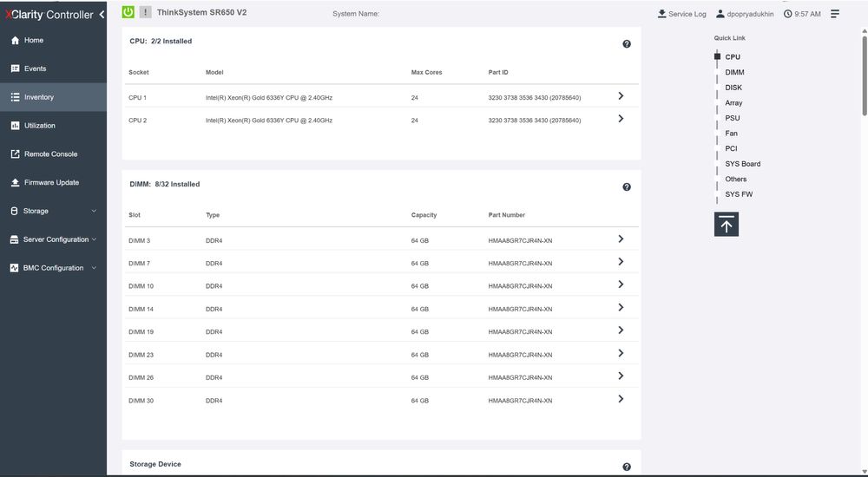Open the Firmware Update menu item
This screenshot has height=477, width=868.
53,183
